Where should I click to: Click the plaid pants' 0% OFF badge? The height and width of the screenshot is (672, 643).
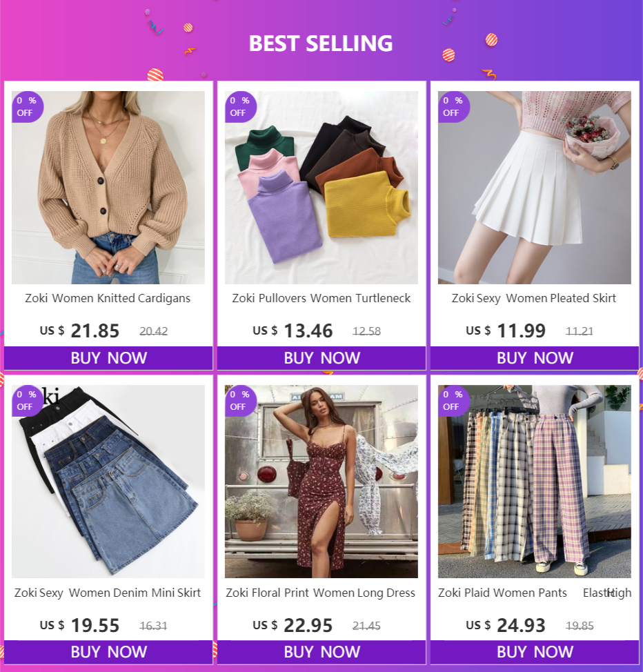point(453,401)
